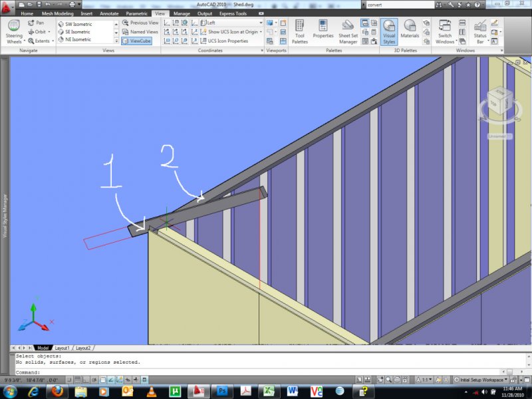
Task: Open the Insert ribbon tab
Action: (x=86, y=13)
